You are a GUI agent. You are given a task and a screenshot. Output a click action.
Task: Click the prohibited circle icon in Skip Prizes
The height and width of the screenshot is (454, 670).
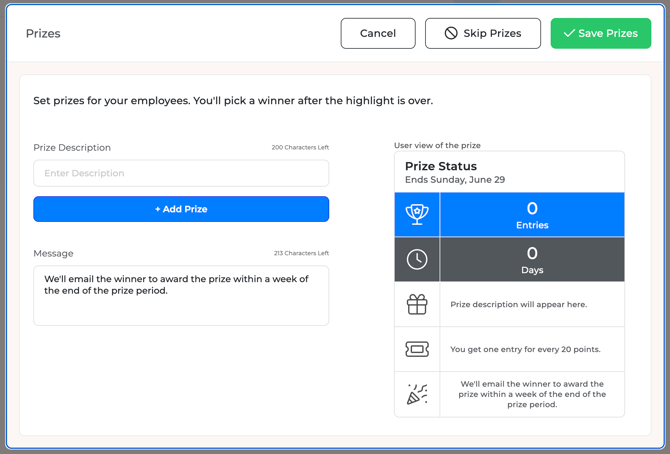point(451,33)
